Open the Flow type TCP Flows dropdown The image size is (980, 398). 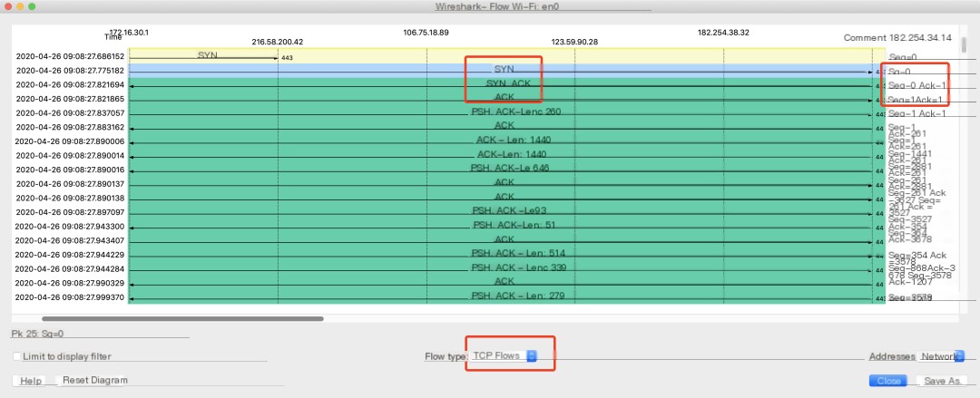click(504, 356)
